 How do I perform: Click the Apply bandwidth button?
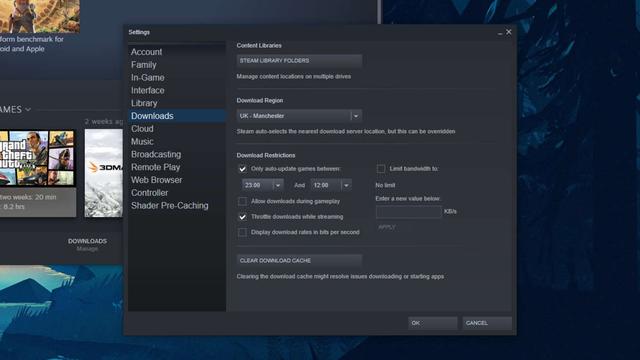tap(387, 227)
